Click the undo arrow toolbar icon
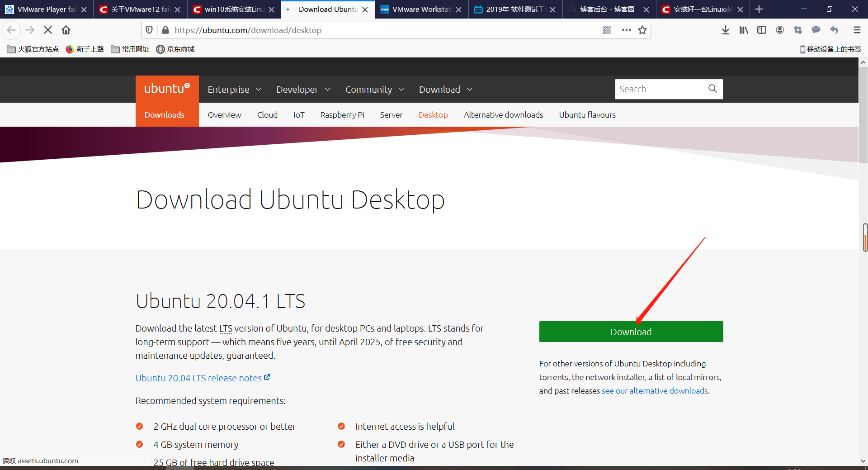Screen dimensions: 868x470 834,30
